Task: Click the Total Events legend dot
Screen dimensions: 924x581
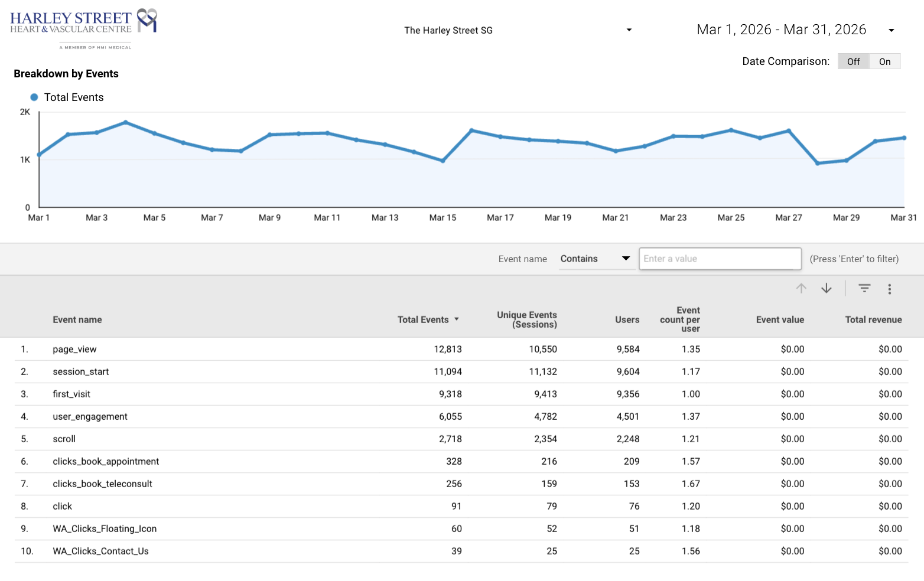Action: [x=34, y=97]
